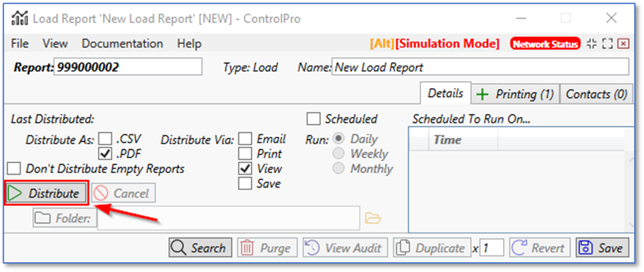Enable the .CSV distribute format checkbox
Screen dimensions: 644x272
point(105,139)
